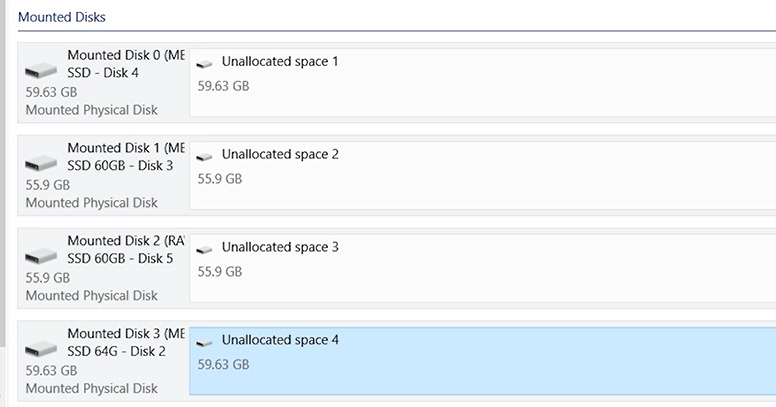
Task: Select the Unallocated space 3 label
Action: point(280,247)
